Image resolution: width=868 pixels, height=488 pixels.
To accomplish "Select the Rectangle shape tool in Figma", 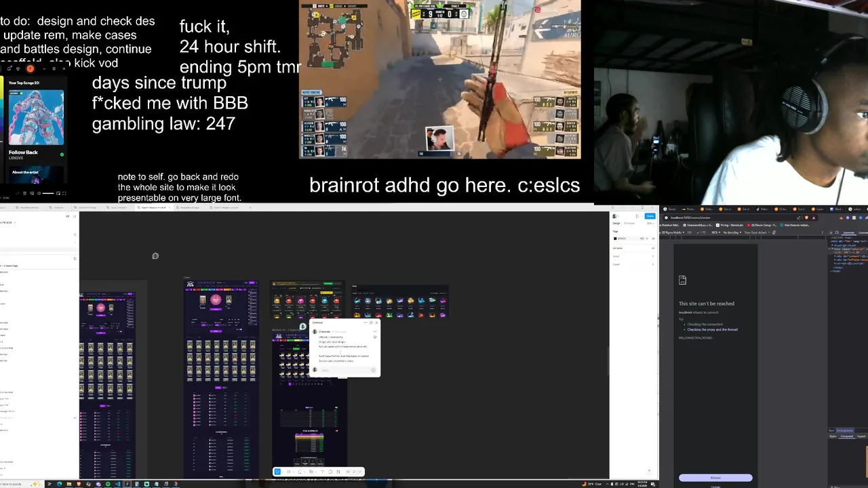I will [300, 472].
